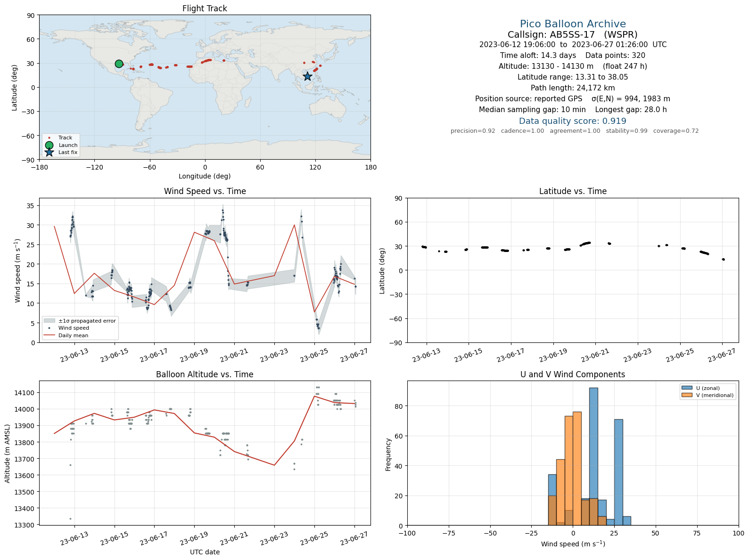Click the 'Wind Speed vs. Time' chart title

point(205,191)
